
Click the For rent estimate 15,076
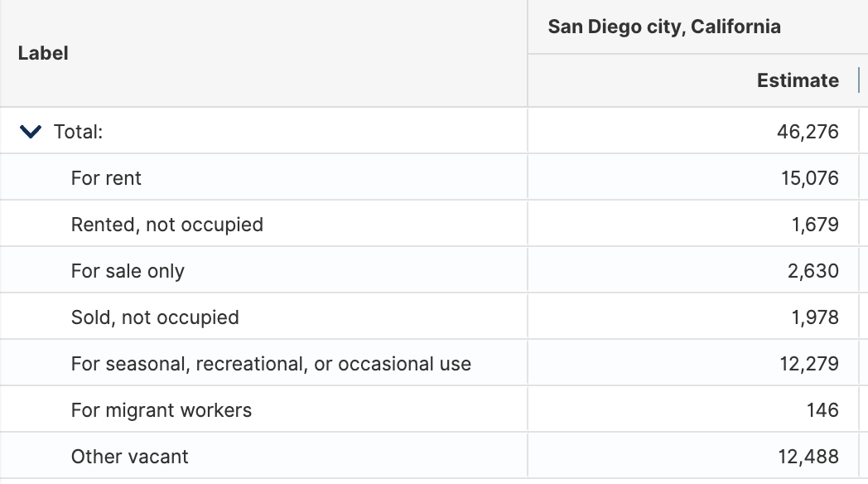click(809, 178)
